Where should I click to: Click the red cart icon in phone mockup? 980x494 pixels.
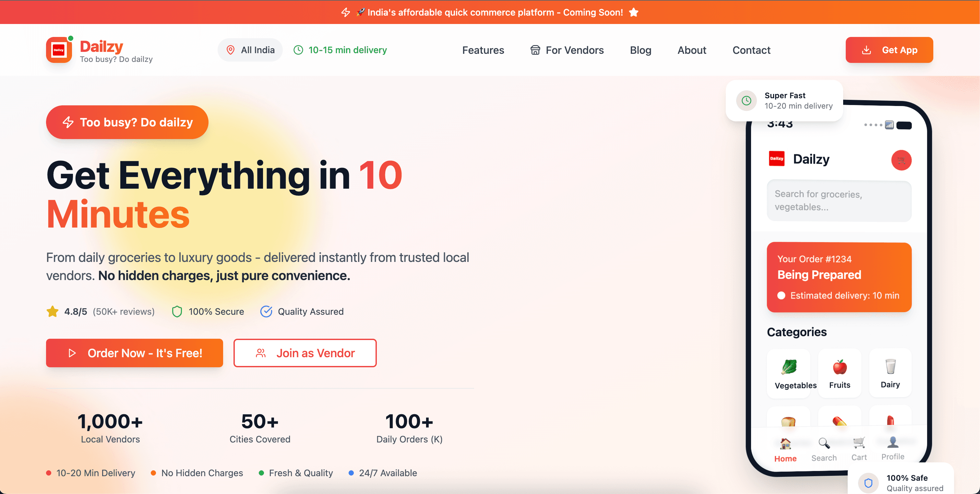coord(901,160)
